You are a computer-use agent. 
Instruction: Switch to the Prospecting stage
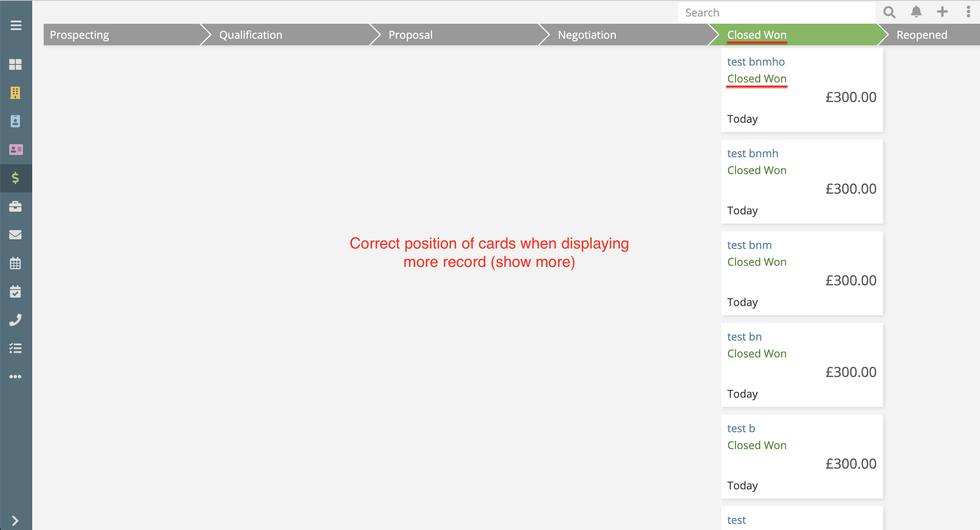pos(79,35)
